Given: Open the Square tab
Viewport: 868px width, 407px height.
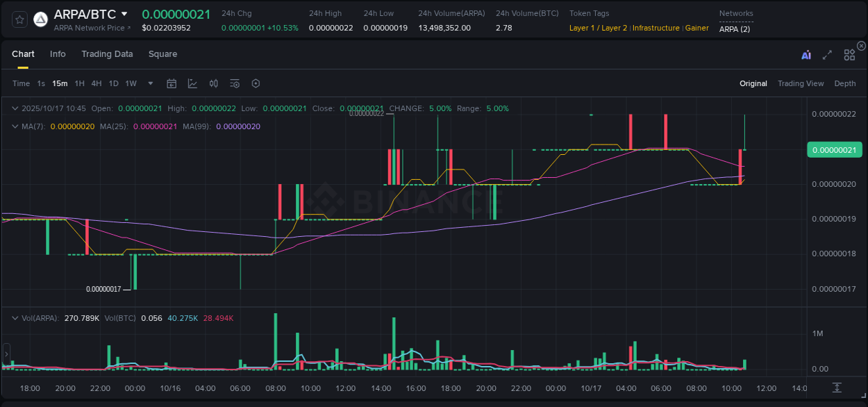Looking at the screenshot, I should coord(162,53).
